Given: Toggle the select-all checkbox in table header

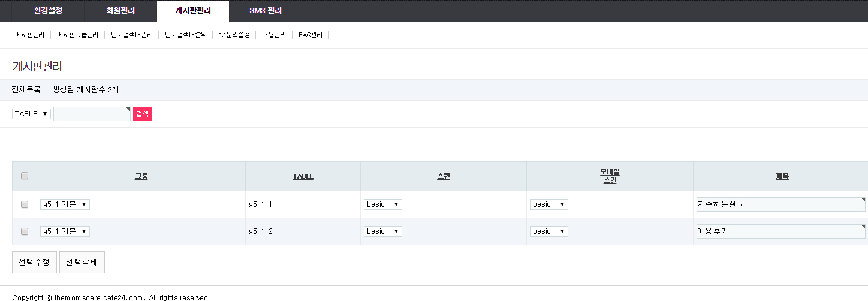Looking at the screenshot, I should coord(25,176).
